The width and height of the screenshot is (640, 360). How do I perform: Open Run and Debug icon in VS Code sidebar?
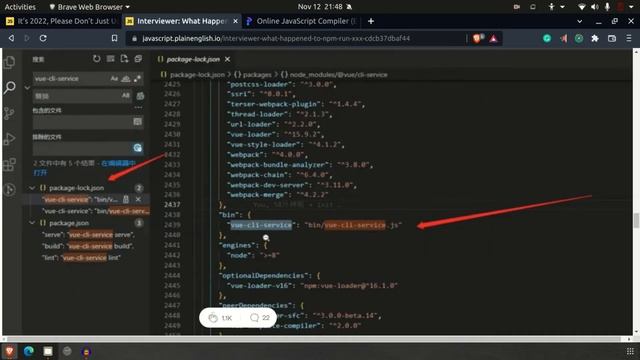click(x=9, y=139)
